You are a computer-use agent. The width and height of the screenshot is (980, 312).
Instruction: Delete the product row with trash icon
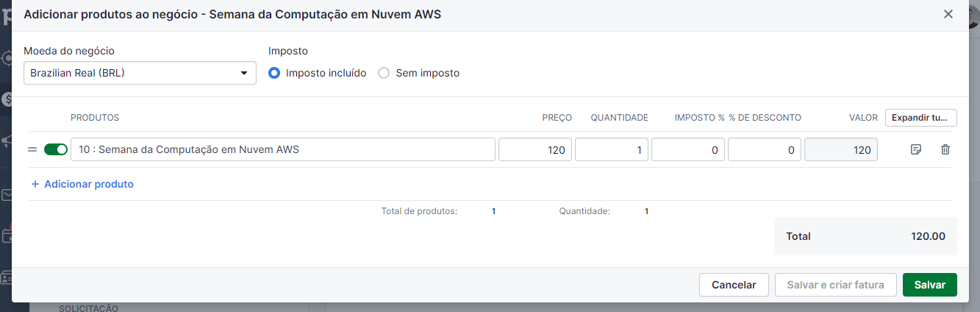point(945,149)
